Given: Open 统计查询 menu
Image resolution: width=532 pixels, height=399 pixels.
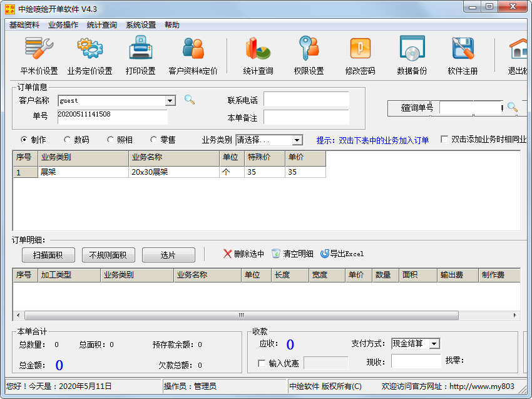Looking at the screenshot, I should 102,25.
